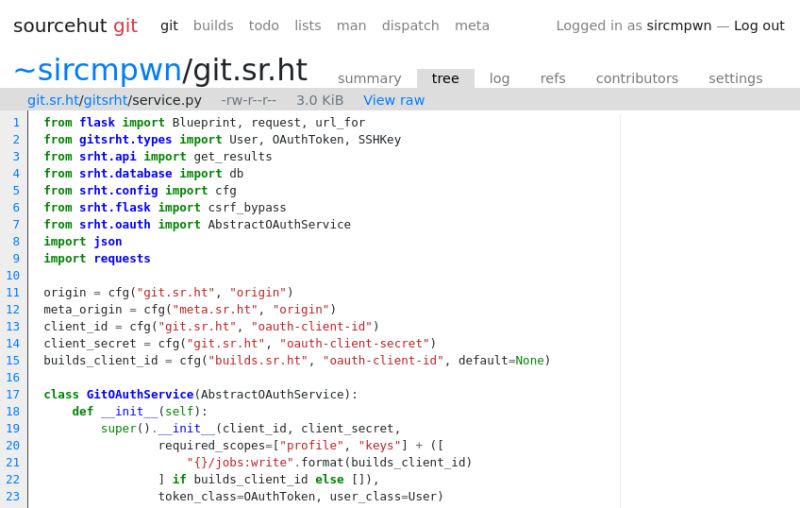Image resolution: width=800 pixels, height=508 pixels.
Task: Open the dispatch service link
Action: [x=410, y=26]
